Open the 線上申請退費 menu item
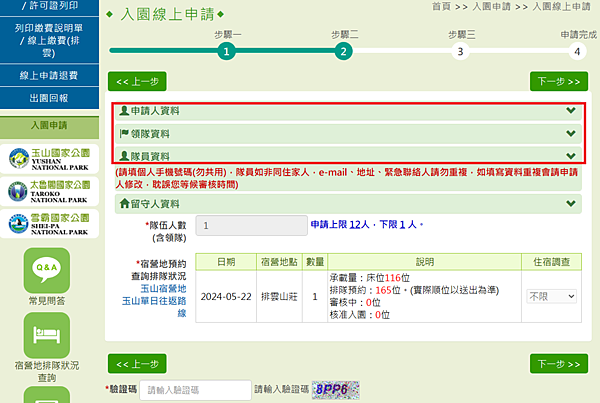 49,75
